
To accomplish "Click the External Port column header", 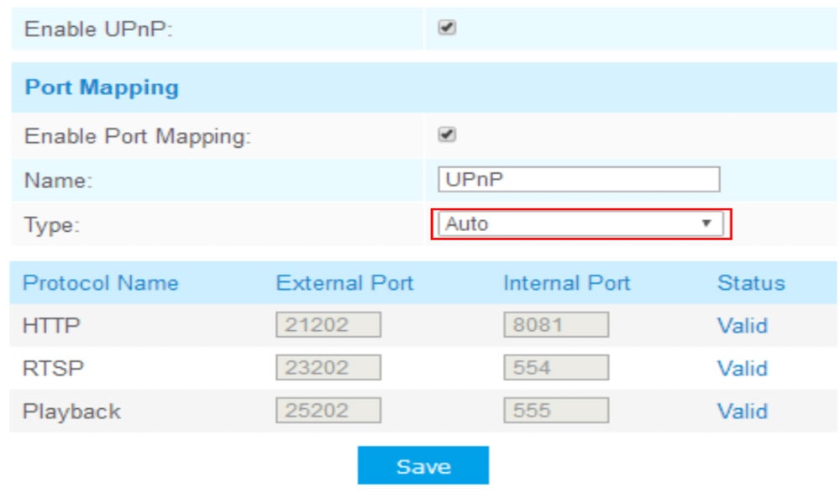I will pos(344,283).
